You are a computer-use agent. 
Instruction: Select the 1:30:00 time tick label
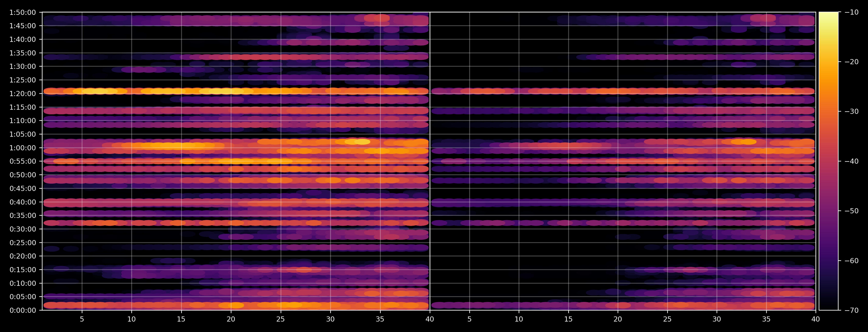tap(23, 66)
